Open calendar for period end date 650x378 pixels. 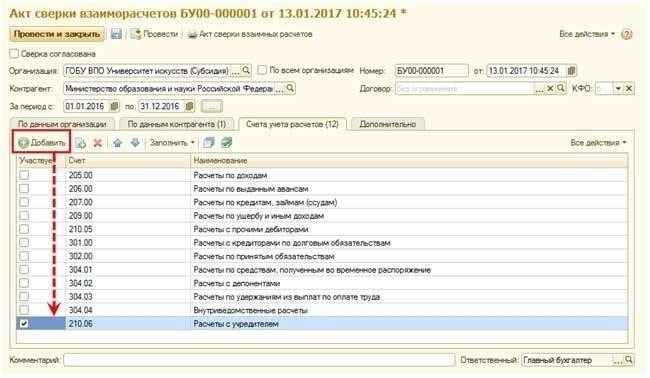(189, 106)
